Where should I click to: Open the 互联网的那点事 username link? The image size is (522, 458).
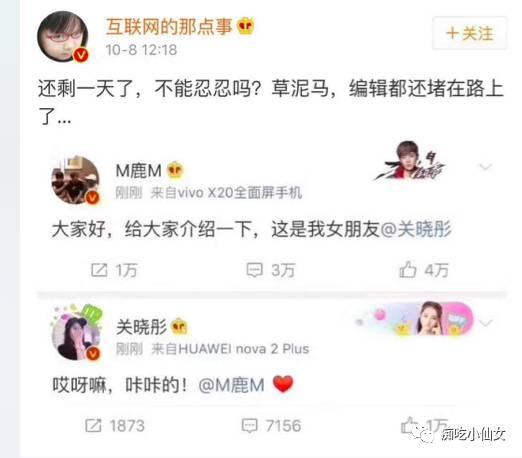pyautogui.click(x=169, y=26)
